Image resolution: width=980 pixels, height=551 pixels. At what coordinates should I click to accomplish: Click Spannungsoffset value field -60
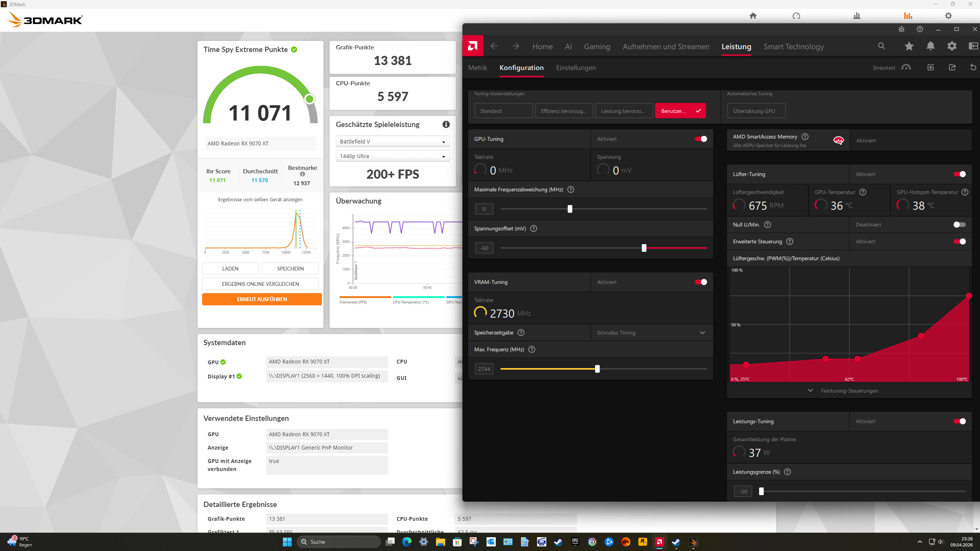click(484, 248)
